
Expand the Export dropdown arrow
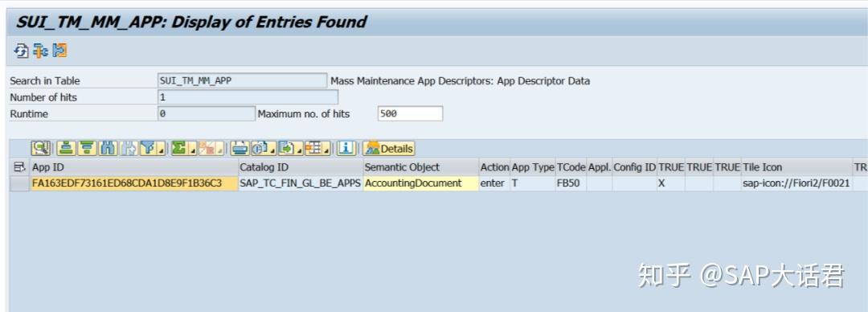tap(299, 149)
